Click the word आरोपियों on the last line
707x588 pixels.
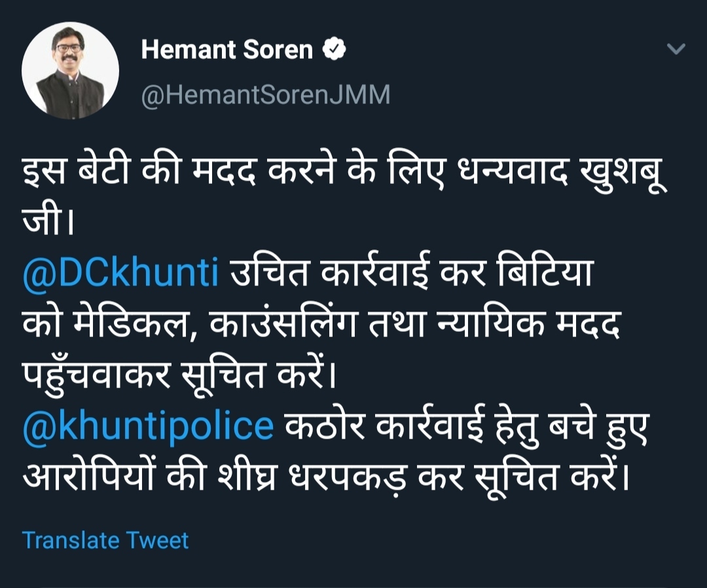click(88, 476)
